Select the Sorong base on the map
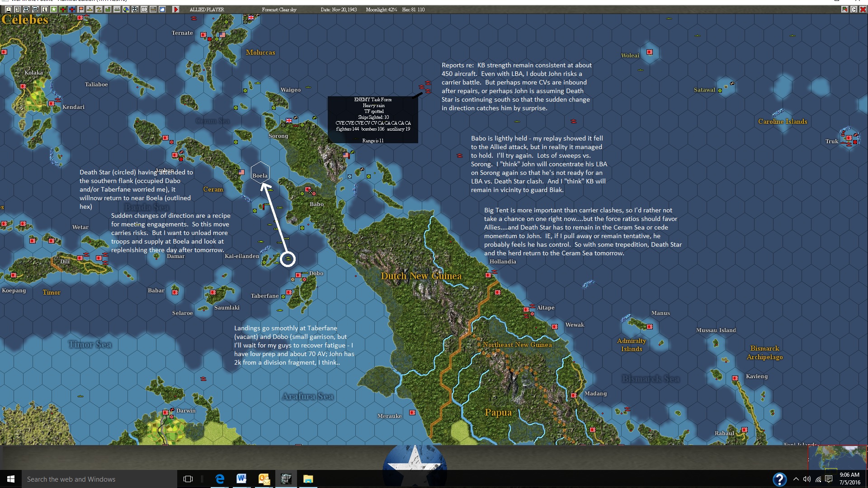This screenshot has height=488, width=868. click(278, 136)
